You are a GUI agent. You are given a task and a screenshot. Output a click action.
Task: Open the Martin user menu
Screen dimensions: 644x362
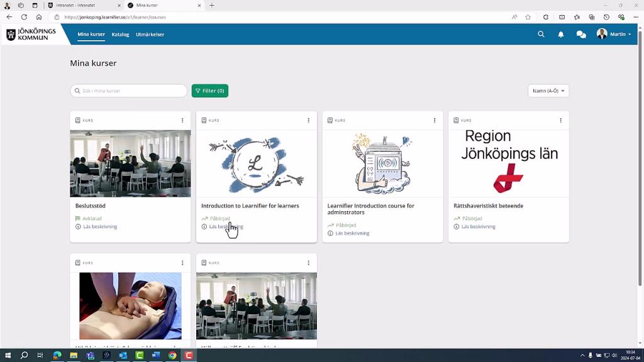(x=614, y=34)
